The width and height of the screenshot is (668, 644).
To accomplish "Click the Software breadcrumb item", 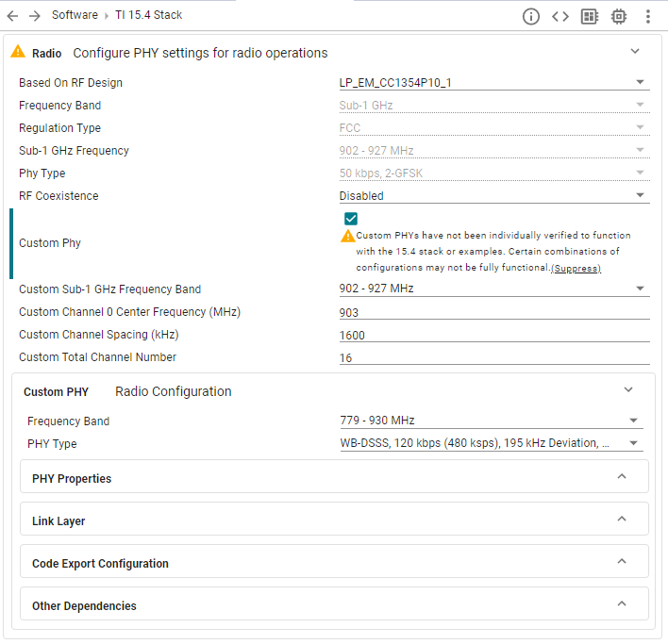I will pos(75,15).
